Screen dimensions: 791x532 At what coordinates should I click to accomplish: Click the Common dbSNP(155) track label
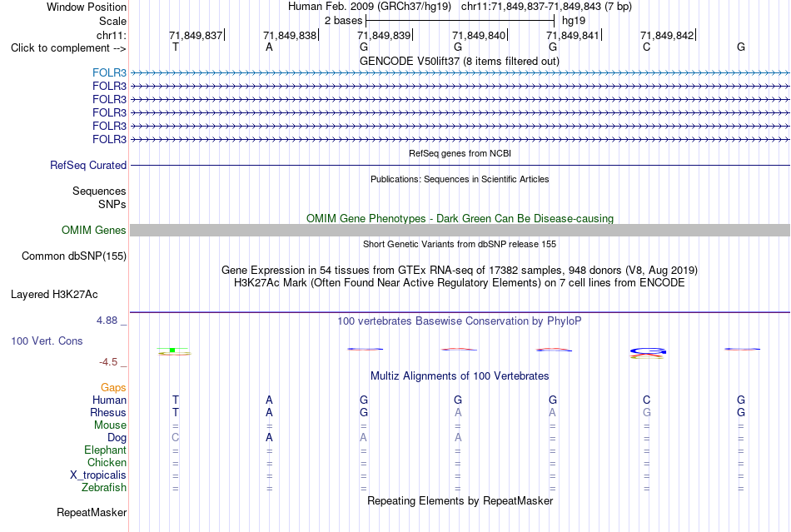tap(73, 256)
